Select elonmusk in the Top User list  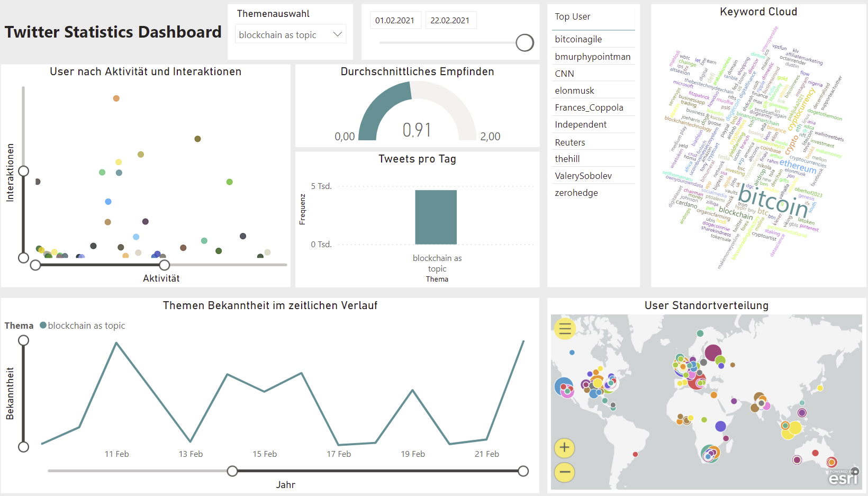point(574,91)
